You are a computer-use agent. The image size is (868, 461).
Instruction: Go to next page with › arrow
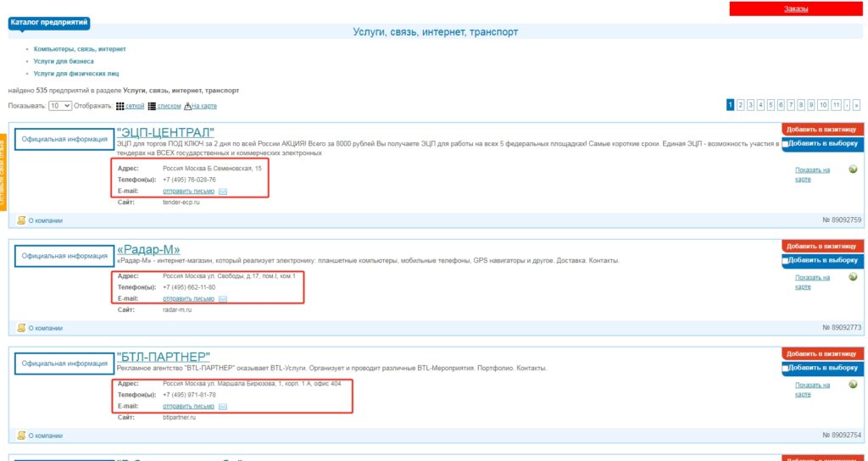pyautogui.click(x=846, y=105)
